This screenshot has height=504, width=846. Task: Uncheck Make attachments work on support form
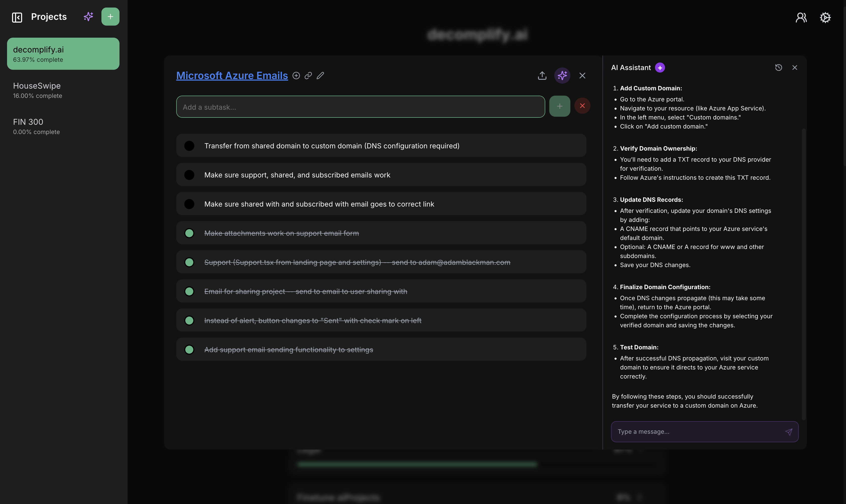tap(189, 233)
